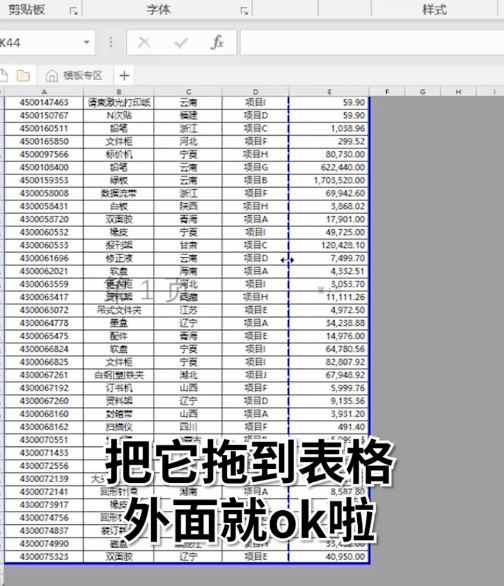Click the amount cell 1,038.96
This screenshot has height=586, width=504.
click(x=329, y=129)
